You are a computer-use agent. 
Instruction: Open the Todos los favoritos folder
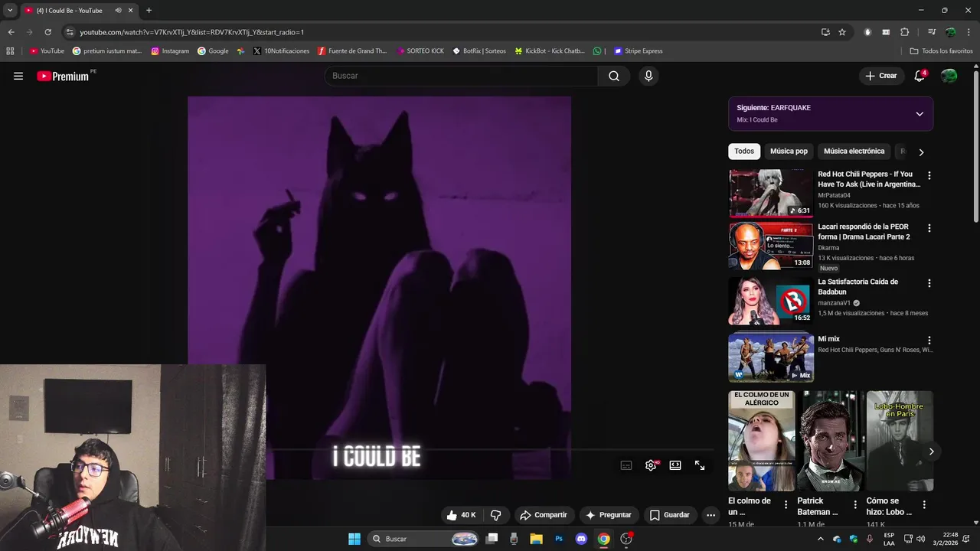coord(941,51)
